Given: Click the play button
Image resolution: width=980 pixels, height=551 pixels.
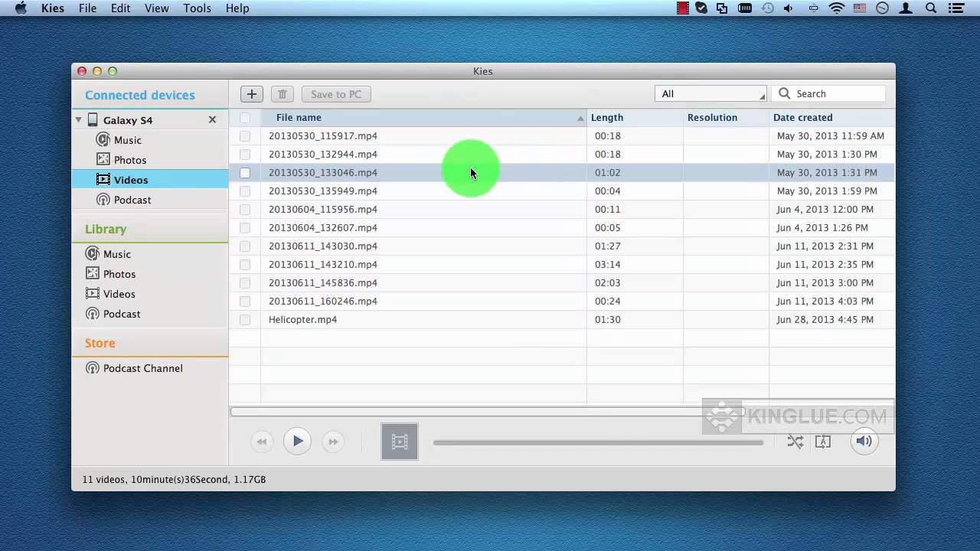Looking at the screenshot, I should 297,441.
